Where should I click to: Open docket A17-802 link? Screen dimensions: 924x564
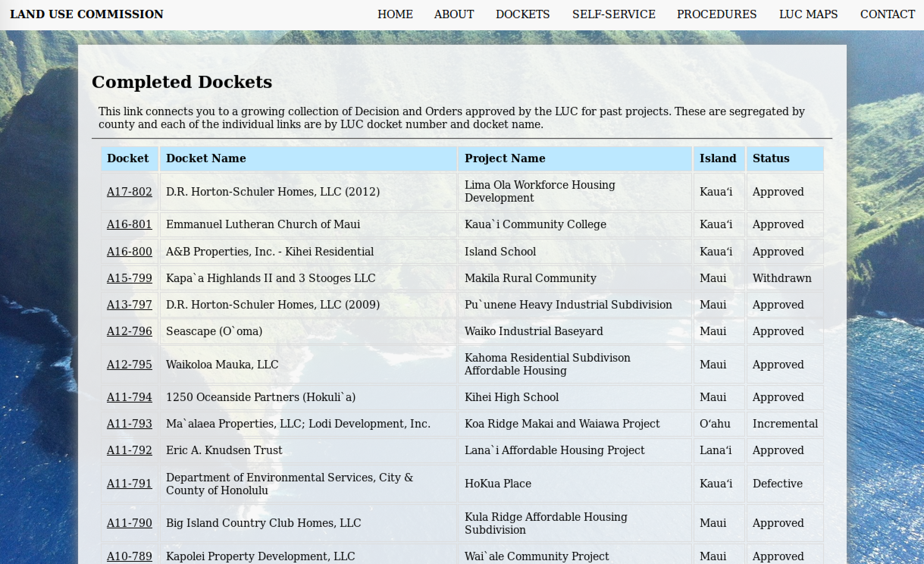[129, 192]
